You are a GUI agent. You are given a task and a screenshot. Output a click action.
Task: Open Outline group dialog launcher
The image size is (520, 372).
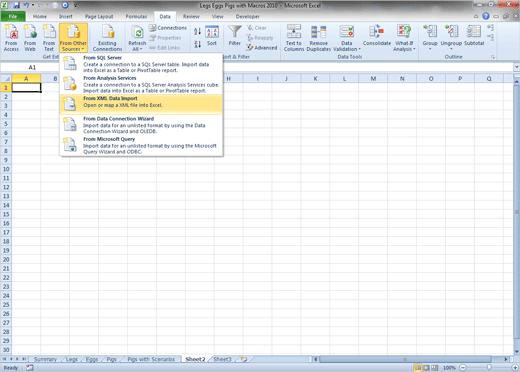[x=493, y=57]
